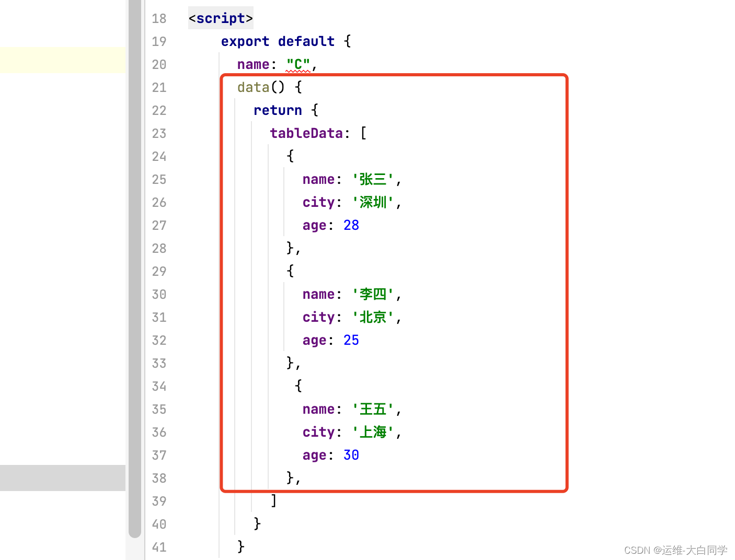Click the age value 25
735x560 pixels.
(351, 340)
